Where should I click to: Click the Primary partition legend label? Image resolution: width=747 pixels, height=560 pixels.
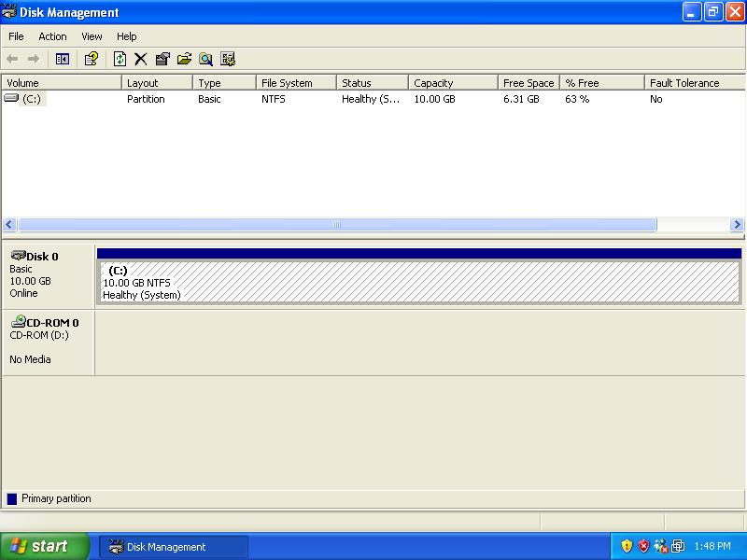[x=56, y=498]
